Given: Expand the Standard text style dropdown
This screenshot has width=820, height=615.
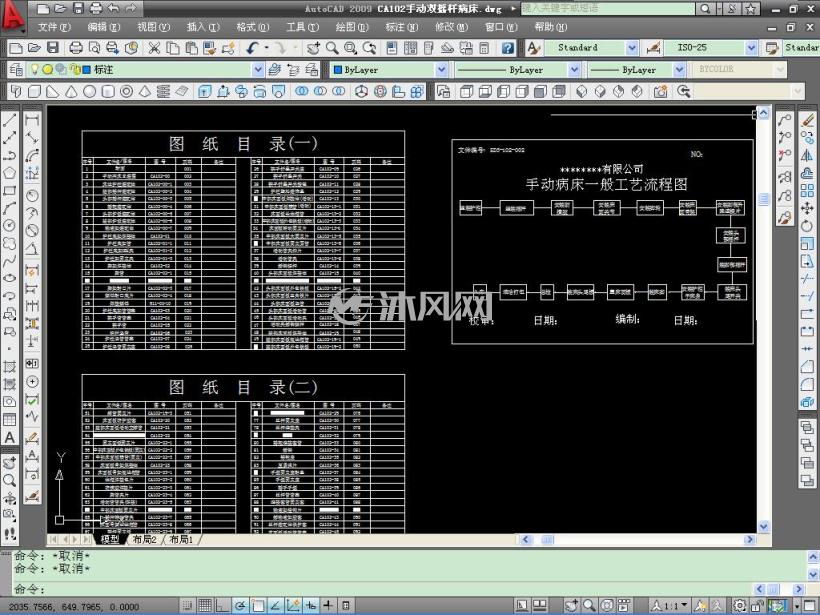Looking at the screenshot, I should tap(632, 48).
